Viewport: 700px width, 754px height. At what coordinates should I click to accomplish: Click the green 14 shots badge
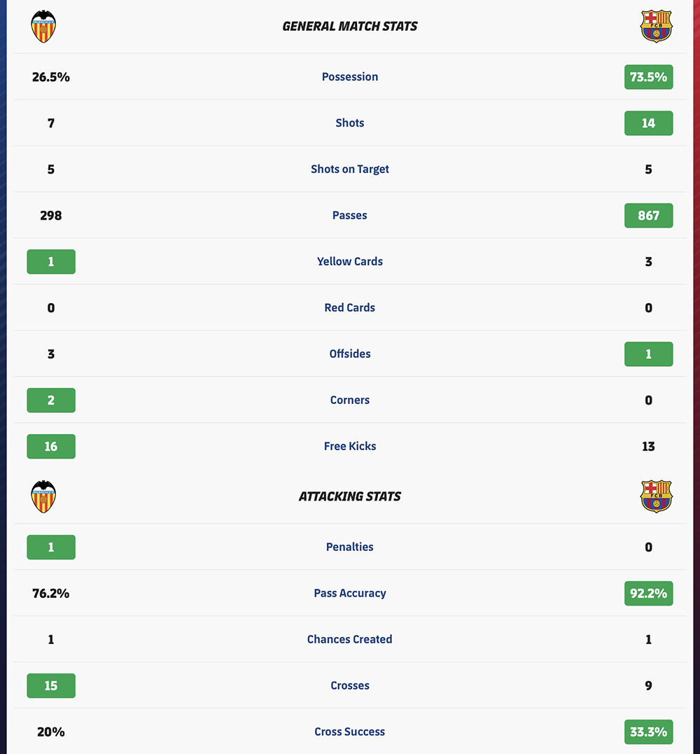[x=649, y=123]
